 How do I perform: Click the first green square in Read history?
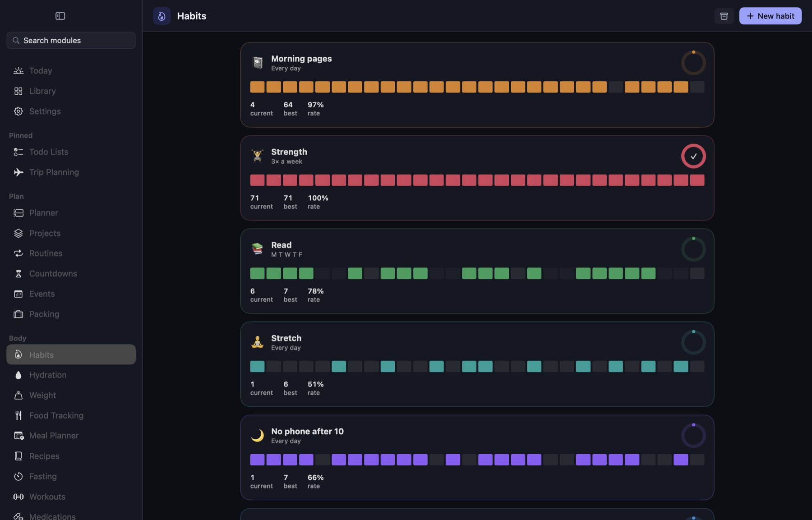pos(257,273)
